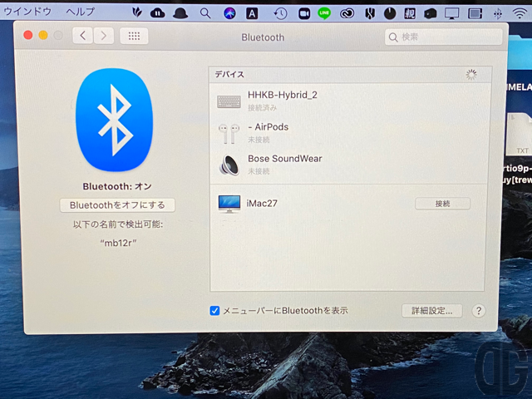Click the Bose speaker icon
This screenshot has height=399, width=532.
point(229,165)
